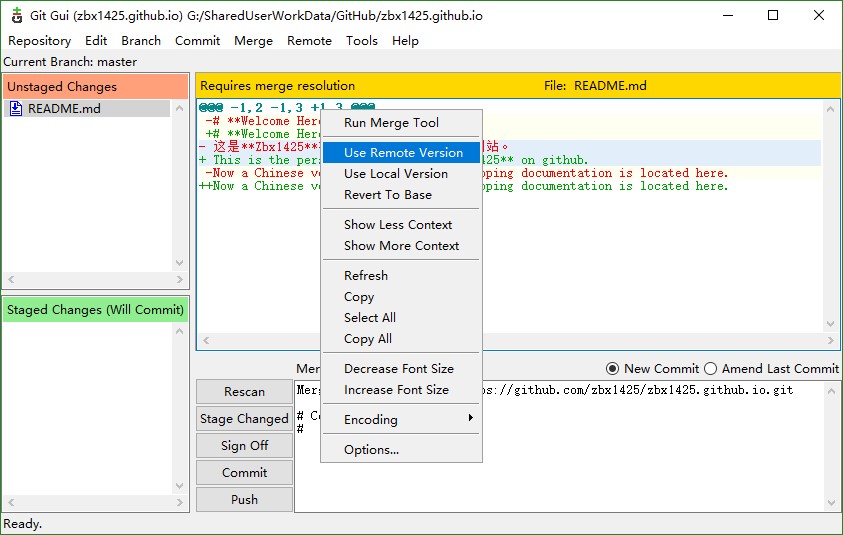Choose Copy All from context menu
Image resolution: width=843 pixels, height=535 pixels.
[x=401, y=339]
